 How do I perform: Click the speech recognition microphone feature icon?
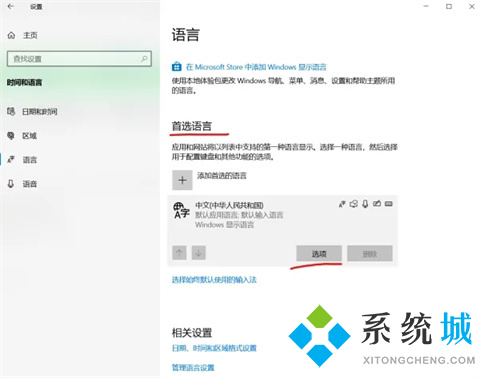(x=365, y=204)
